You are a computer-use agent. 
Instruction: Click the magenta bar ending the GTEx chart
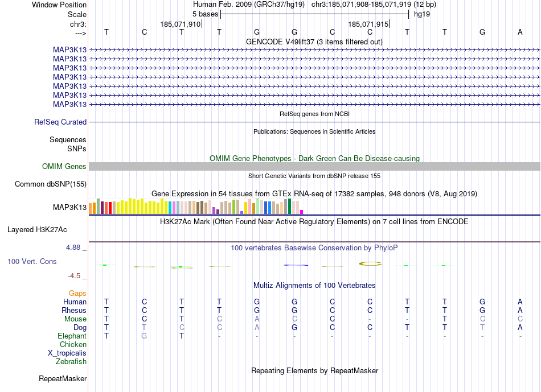point(302,212)
